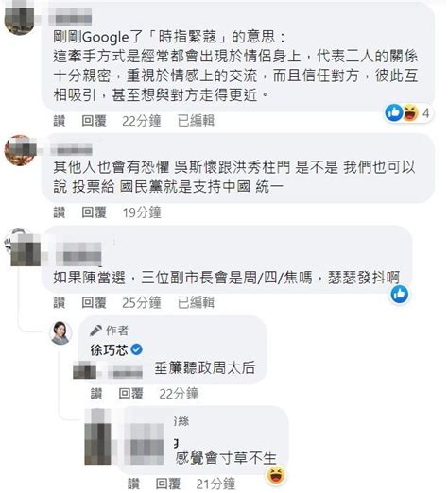Click the like-and-haha reaction count on the first comment
448x493 pixels.
coord(408,112)
